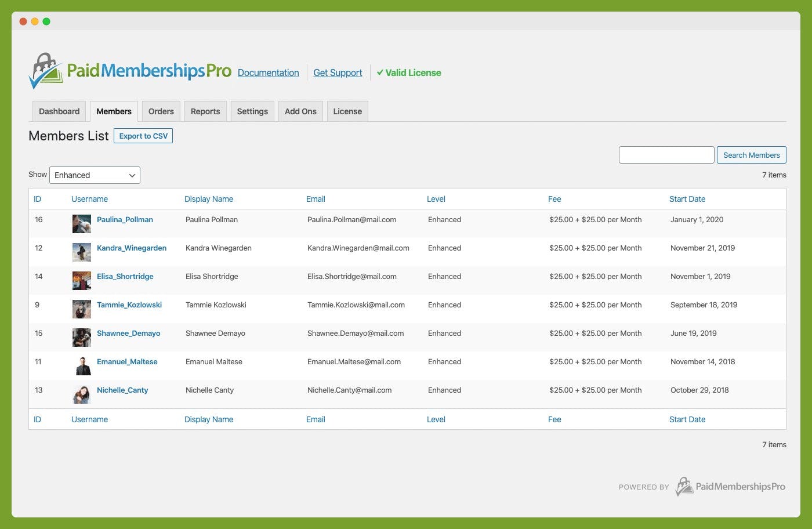Click Nichelle Canty's profile avatar
The image size is (812, 529).
coord(81,394)
